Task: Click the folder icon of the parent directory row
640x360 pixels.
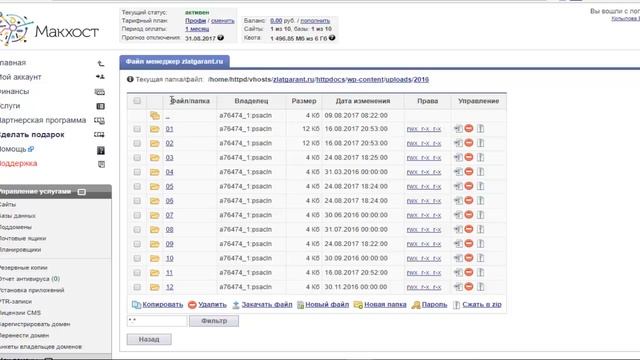Action: [x=155, y=116]
